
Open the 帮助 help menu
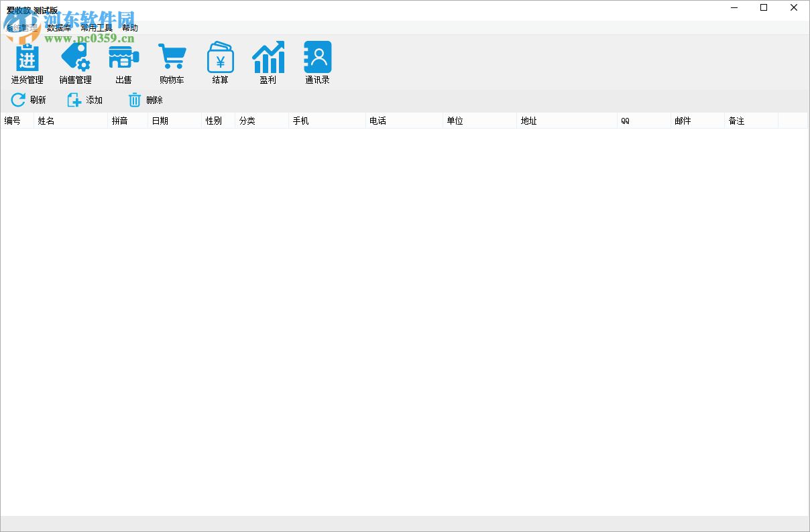(130, 27)
